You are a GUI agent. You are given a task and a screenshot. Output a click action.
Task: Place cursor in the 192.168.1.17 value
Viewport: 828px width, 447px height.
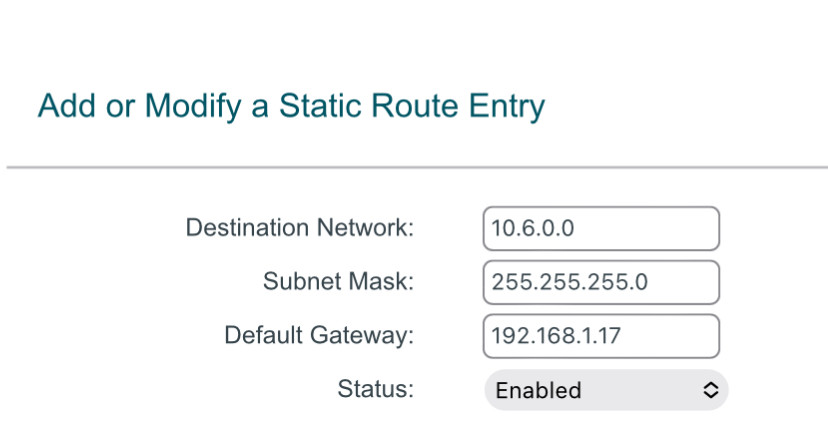(556, 336)
